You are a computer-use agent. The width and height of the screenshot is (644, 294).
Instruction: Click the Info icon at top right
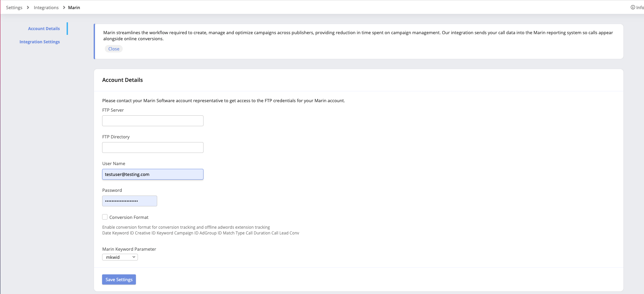pyautogui.click(x=633, y=7)
